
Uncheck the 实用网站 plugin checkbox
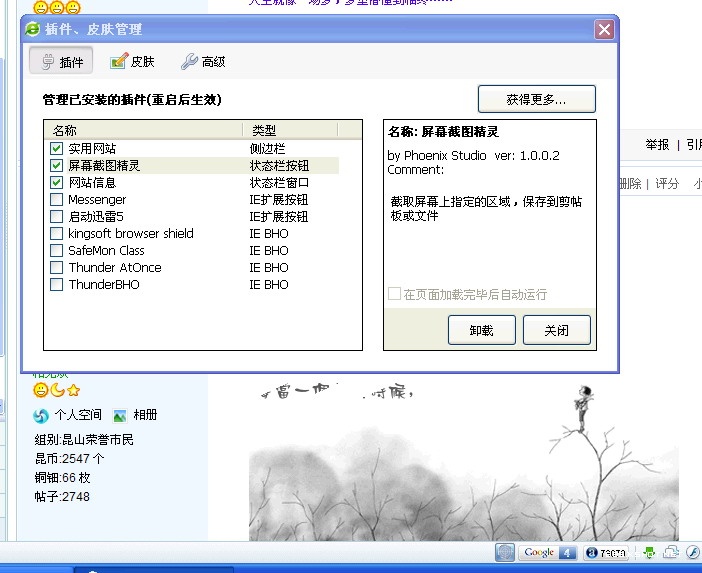tap(57, 149)
